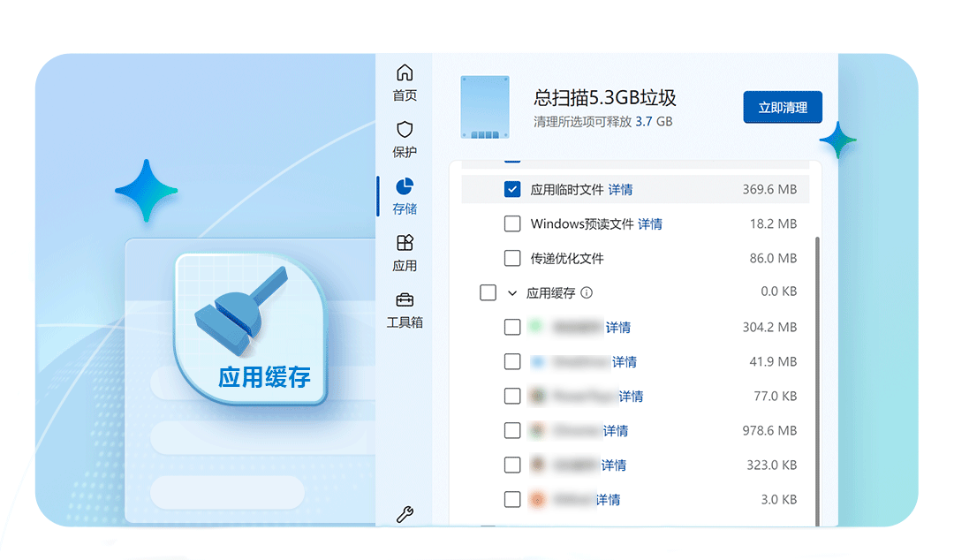Uncheck 应用临时文件
The height and width of the screenshot is (560, 954).
tap(512, 189)
